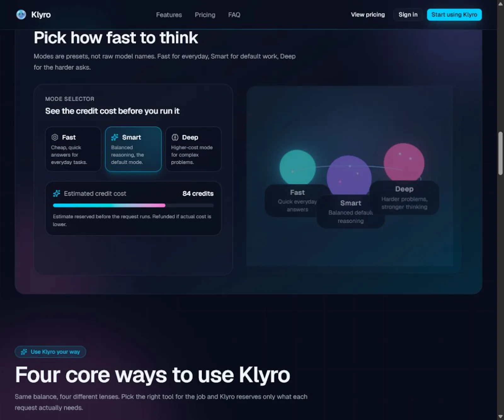Viewport: 504px width, 420px height.
Task: Click the 'MODE SELECTOR' label
Action: pyautogui.click(x=70, y=99)
